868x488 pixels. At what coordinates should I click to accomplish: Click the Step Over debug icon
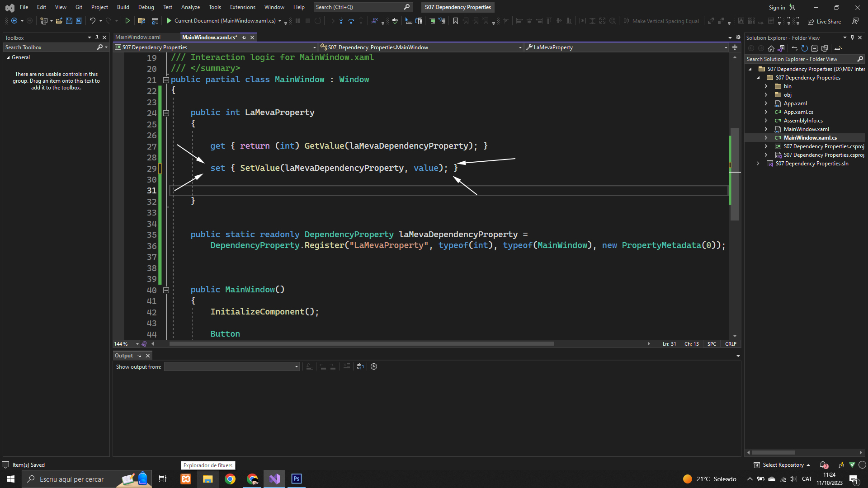351,21
